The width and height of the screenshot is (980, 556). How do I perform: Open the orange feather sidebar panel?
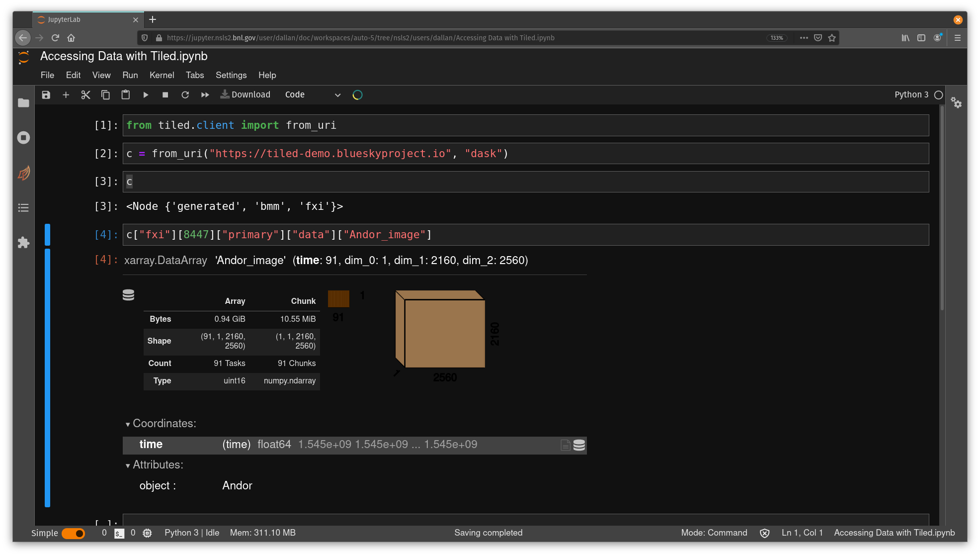23,173
